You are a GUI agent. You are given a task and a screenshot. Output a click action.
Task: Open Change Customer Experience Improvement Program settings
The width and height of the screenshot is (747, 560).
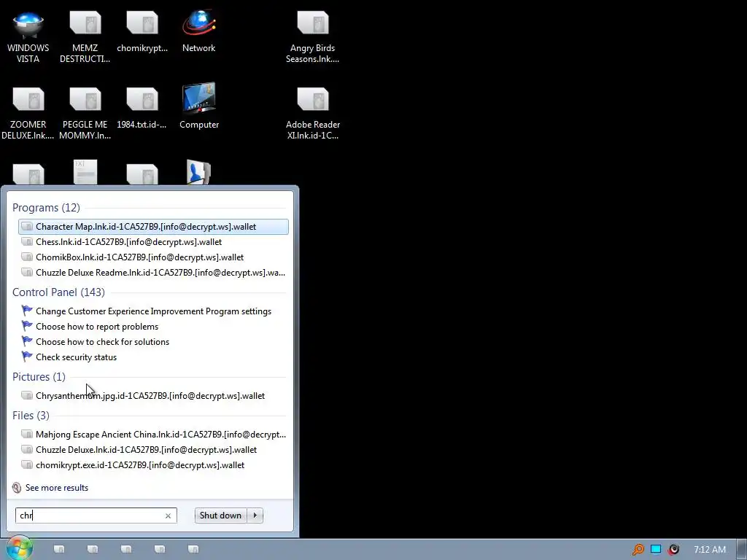(153, 311)
